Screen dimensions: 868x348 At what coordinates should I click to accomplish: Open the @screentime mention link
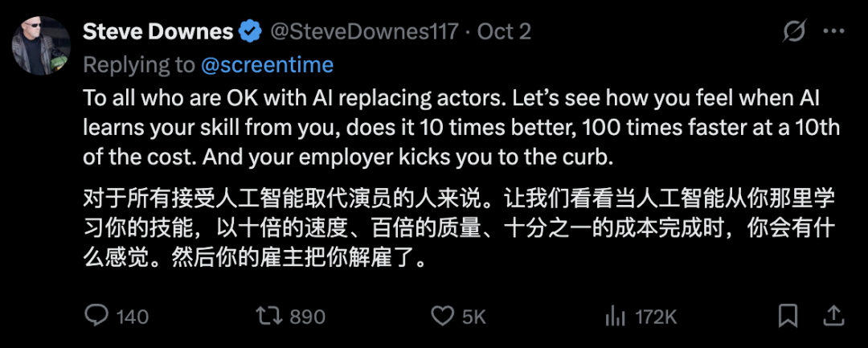(x=266, y=64)
